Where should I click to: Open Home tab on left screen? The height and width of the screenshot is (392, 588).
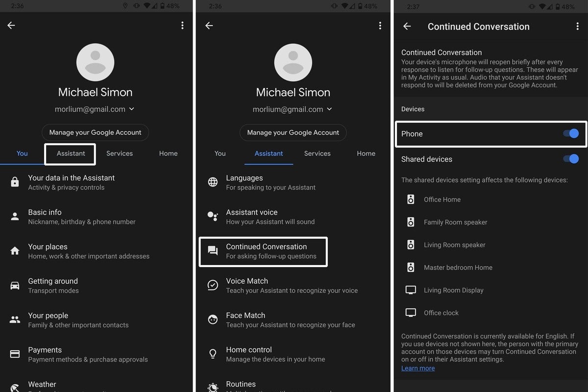tap(168, 153)
